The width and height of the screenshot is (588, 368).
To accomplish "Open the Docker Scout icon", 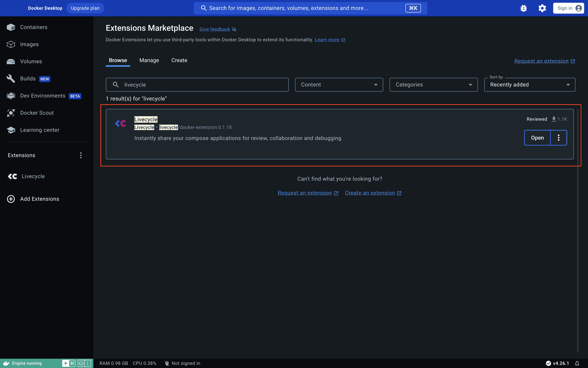I will pyautogui.click(x=11, y=113).
